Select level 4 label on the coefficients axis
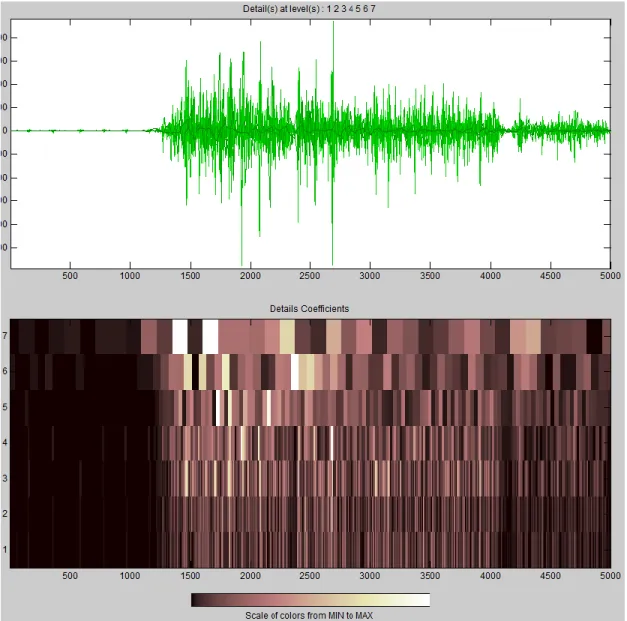627x621 pixels. point(5,442)
